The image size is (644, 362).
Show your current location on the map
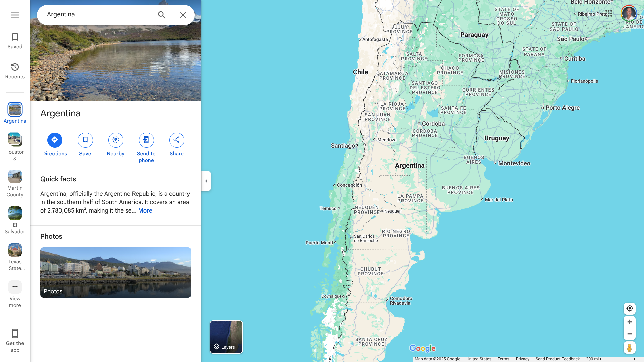coord(630,308)
